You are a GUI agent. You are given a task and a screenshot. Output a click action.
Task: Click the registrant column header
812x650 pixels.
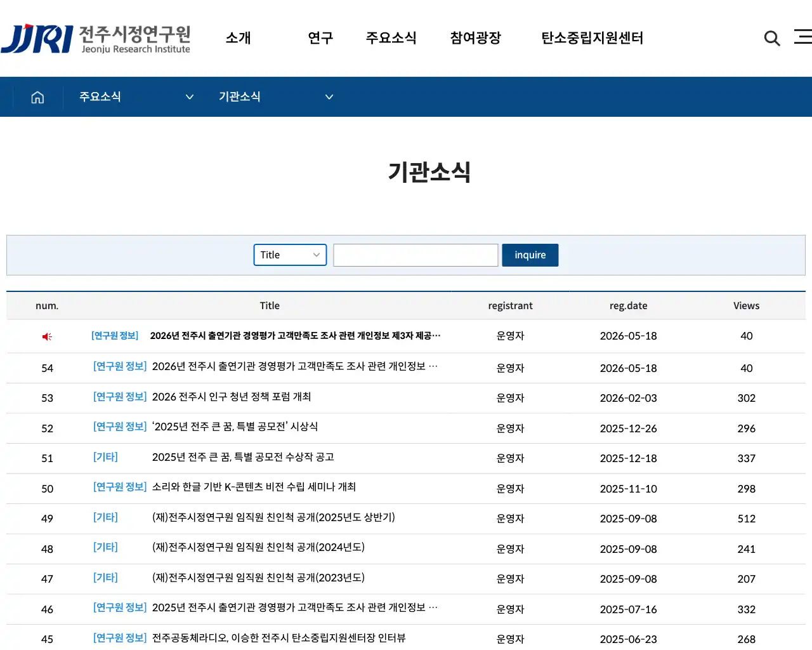(510, 306)
